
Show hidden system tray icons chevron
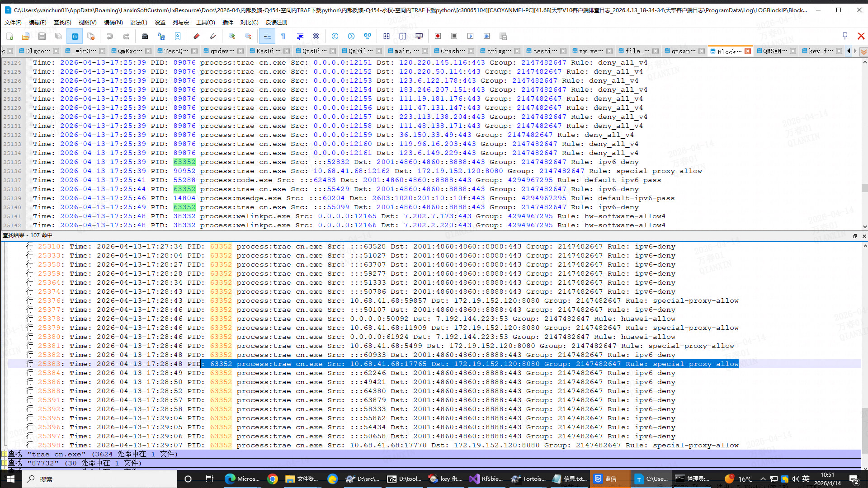(763, 479)
